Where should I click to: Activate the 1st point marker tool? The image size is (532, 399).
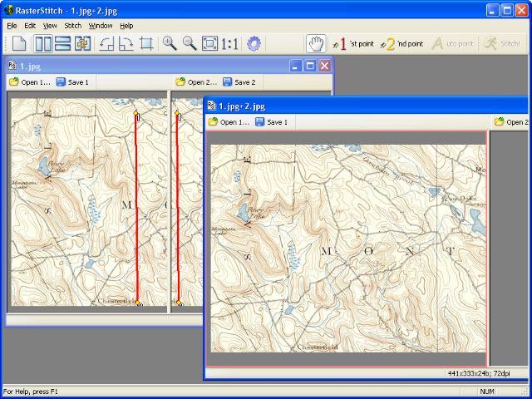click(x=352, y=43)
